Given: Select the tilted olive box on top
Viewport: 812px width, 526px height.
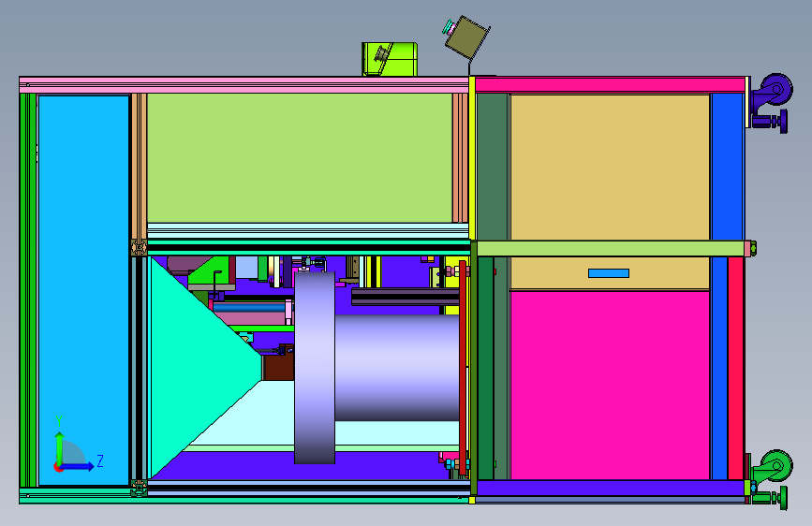Looking at the screenshot, I should coord(467,37).
